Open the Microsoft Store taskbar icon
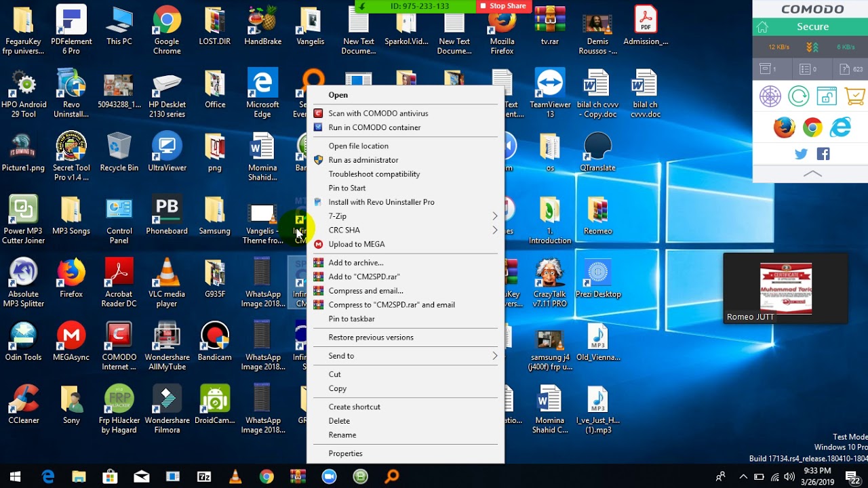The height and width of the screenshot is (488, 868). click(x=110, y=476)
